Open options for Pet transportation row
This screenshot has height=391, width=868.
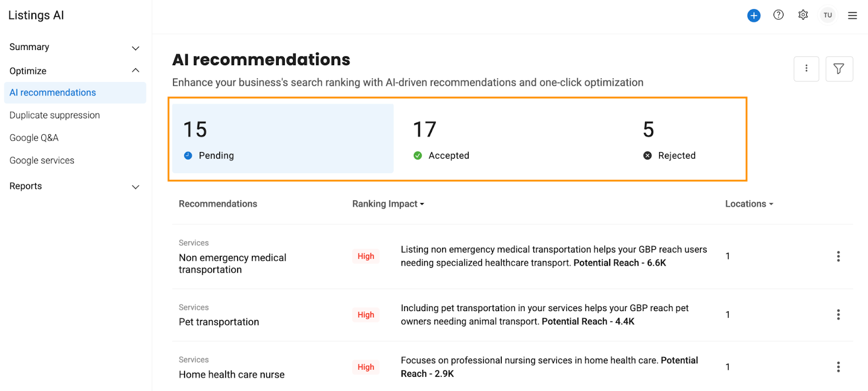(838, 315)
